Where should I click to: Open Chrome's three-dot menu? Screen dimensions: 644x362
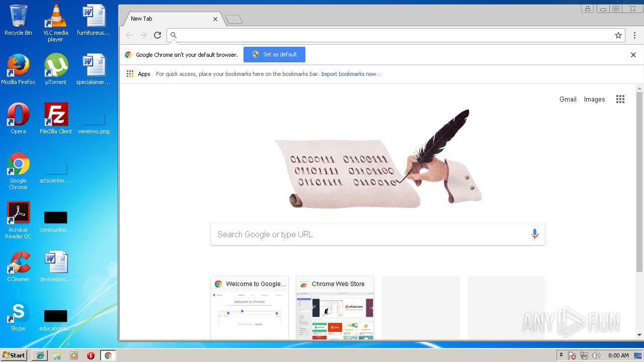(x=634, y=35)
